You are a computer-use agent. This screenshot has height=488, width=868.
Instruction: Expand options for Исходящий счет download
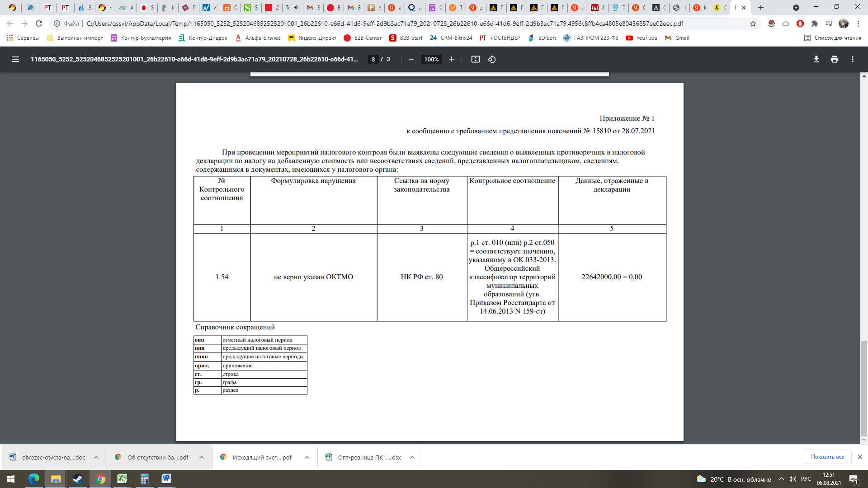(307, 457)
